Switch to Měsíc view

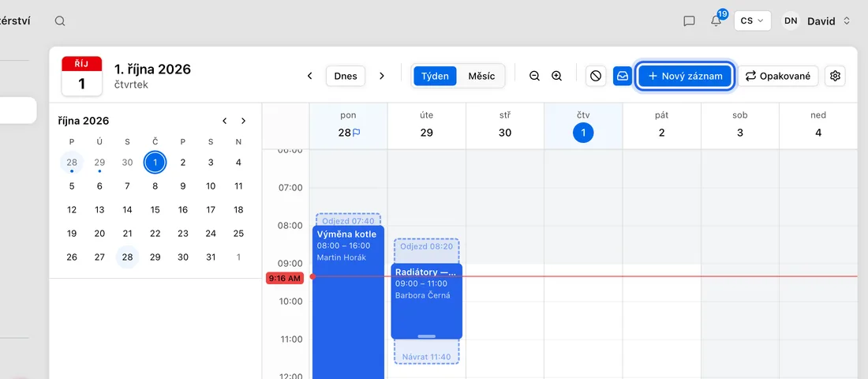pos(481,76)
